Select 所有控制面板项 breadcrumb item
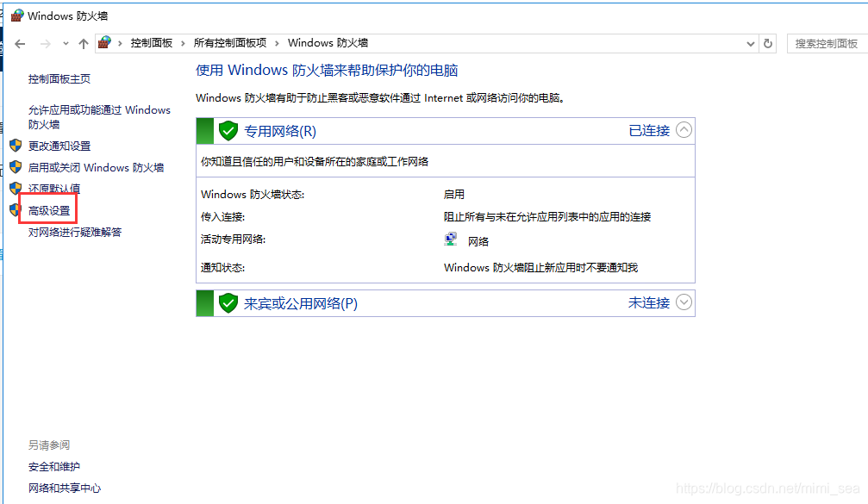Image resolution: width=868 pixels, height=504 pixels. 230,43
